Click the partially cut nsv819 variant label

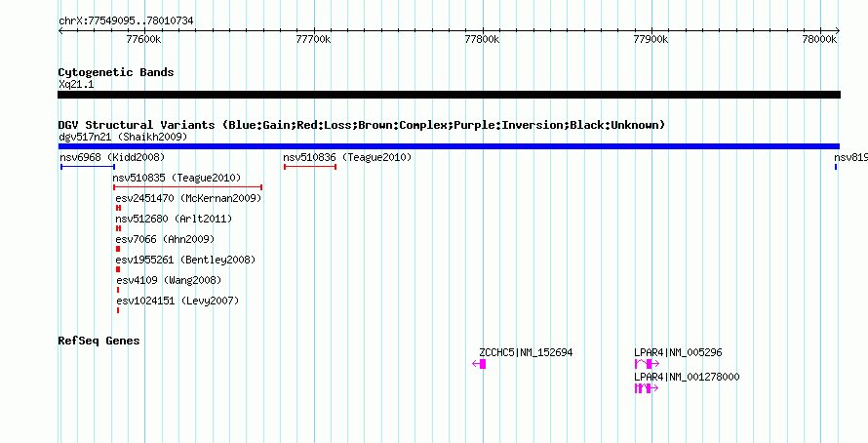coord(850,157)
